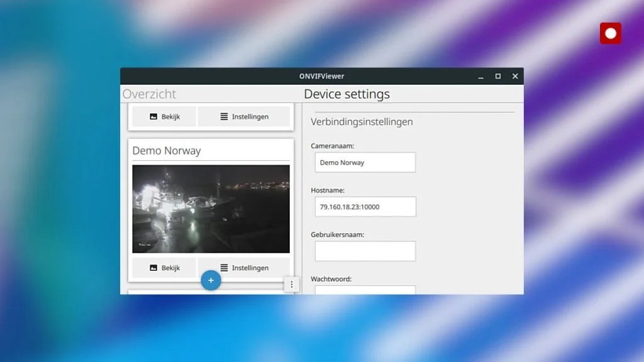Screen dimensions: 644x362
Task: Click the Gebruikersnaam input field
Action: pos(365,251)
